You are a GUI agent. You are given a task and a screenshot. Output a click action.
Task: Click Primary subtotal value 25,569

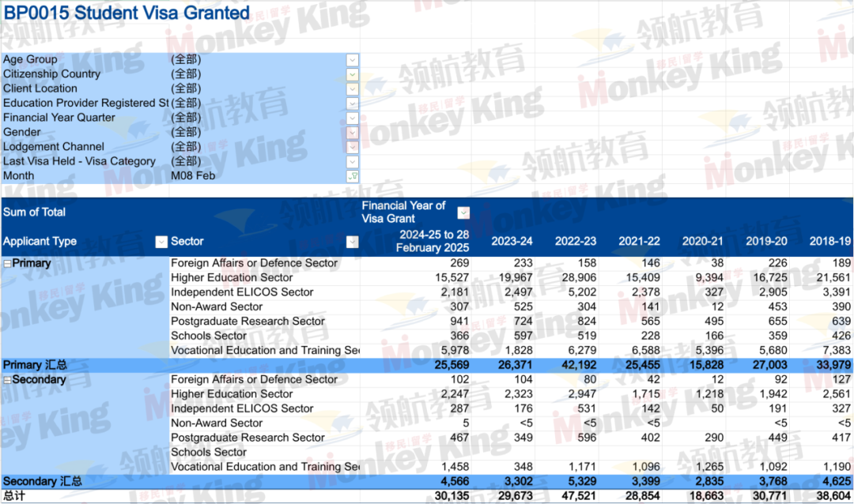tap(452, 365)
